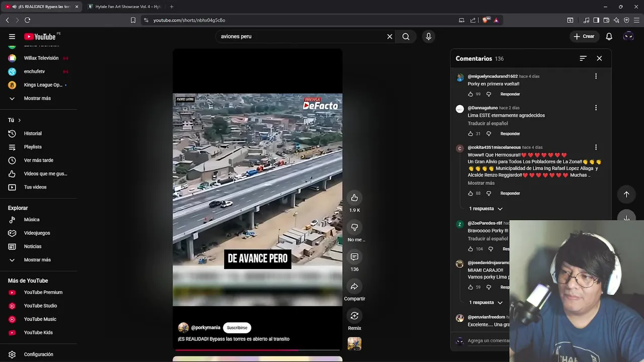644x362 pixels.
Task: Expand 1 respuesta under josedavidrojasramo's comment
Action: [486, 303]
